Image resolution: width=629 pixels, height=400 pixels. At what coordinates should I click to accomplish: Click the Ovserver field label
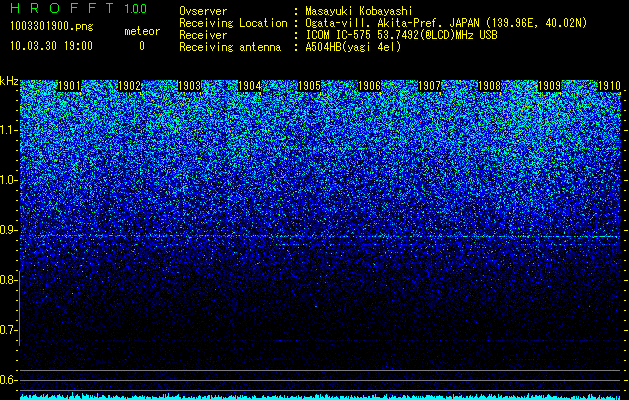[203, 12]
